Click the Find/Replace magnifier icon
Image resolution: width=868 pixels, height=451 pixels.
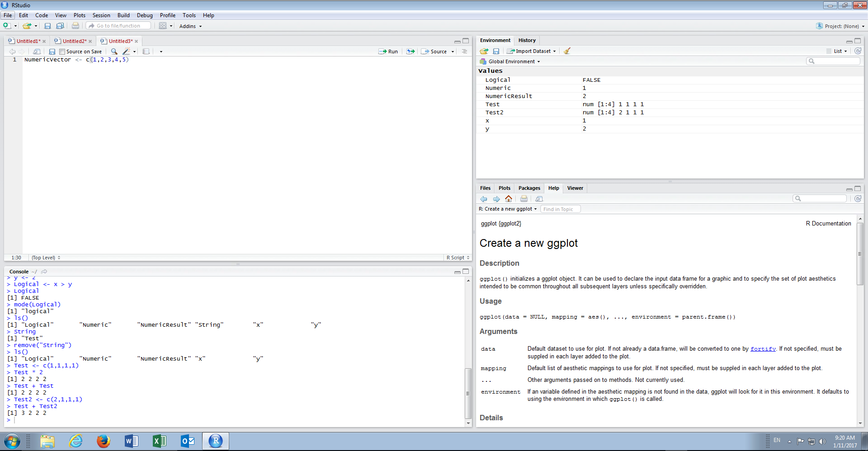click(x=114, y=52)
